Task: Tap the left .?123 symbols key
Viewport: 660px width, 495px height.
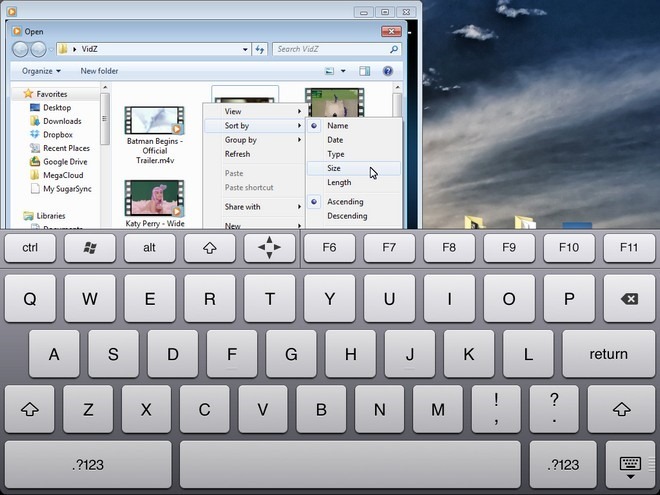Action: 88,465
